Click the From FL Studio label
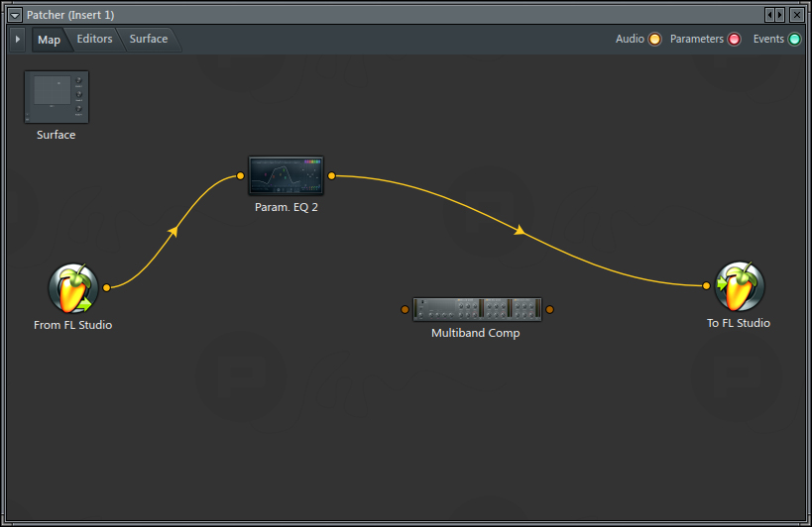The height and width of the screenshot is (527, 812). [73, 325]
